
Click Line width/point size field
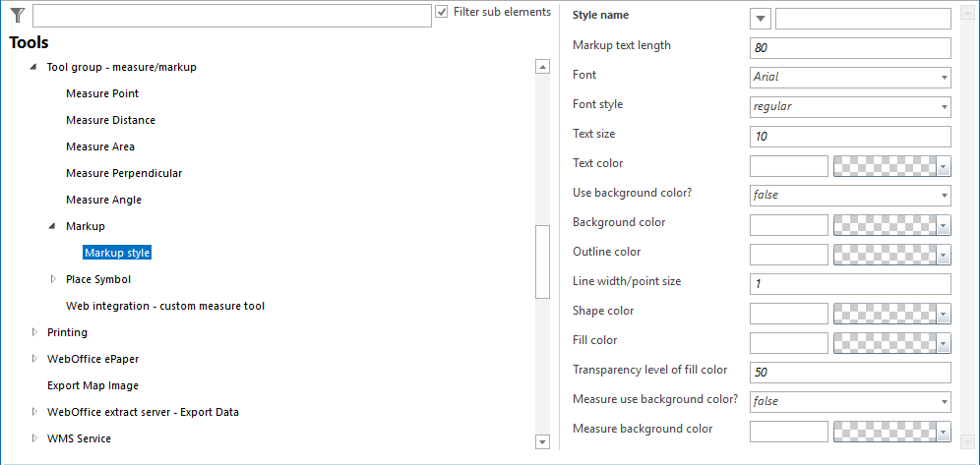(x=850, y=284)
